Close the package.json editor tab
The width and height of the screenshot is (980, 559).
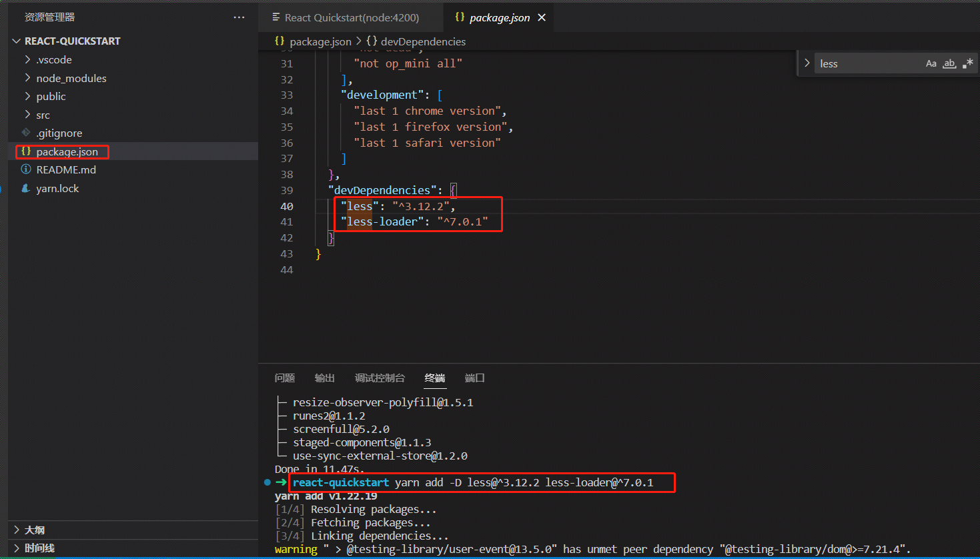pos(542,17)
